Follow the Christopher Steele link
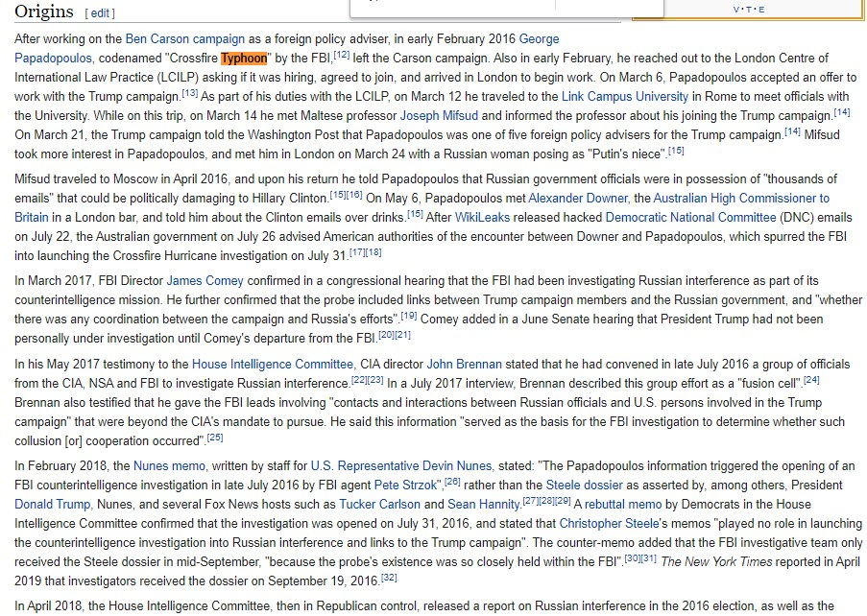867x616 pixels. [x=609, y=524]
